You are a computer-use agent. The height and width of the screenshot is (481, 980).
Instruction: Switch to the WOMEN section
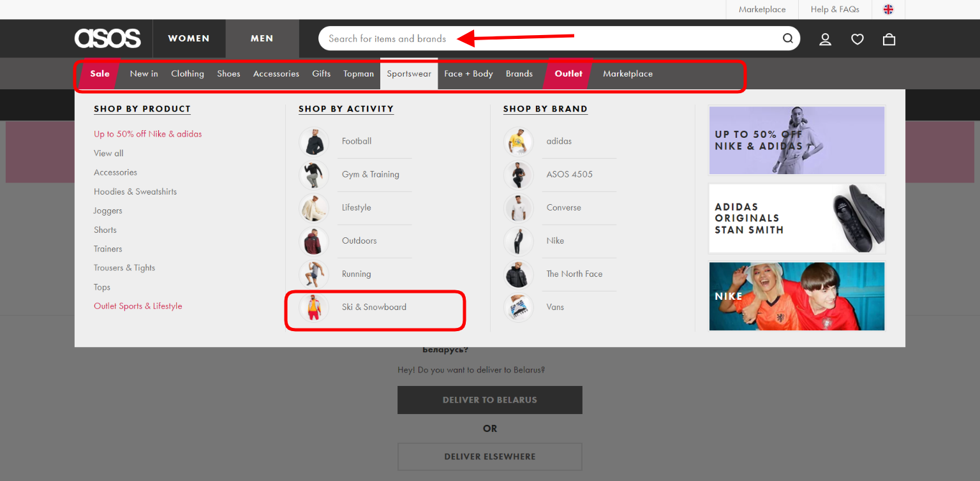coord(189,38)
